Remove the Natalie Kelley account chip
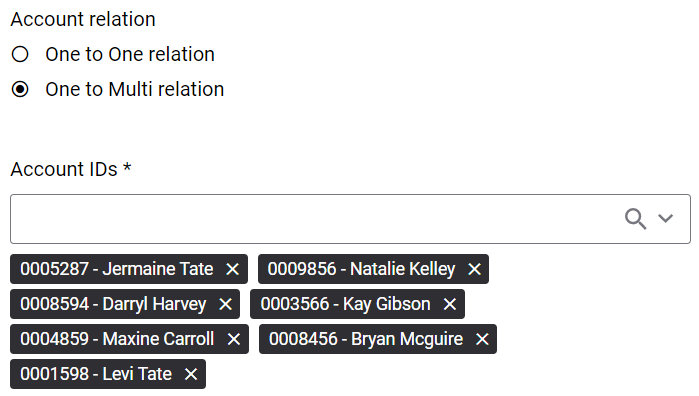The height and width of the screenshot is (396, 699). (474, 269)
